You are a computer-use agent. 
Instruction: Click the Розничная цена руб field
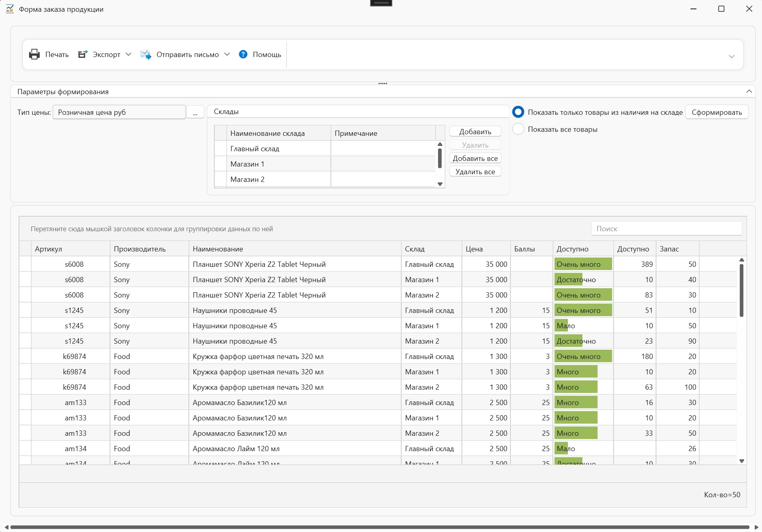(x=119, y=112)
